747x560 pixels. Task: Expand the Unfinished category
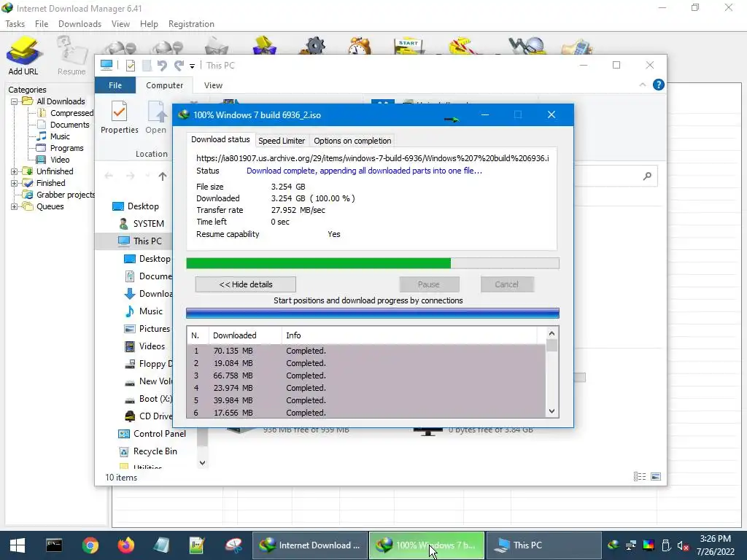15,171
